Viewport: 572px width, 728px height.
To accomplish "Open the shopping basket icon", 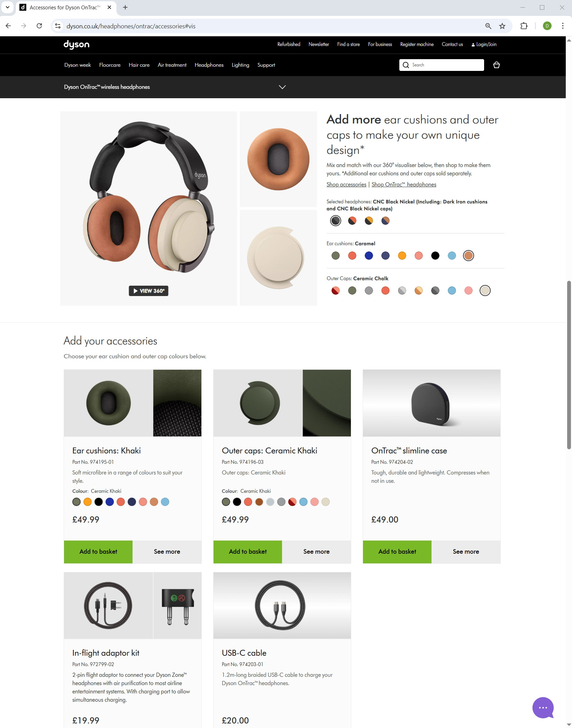I will [496, 65].
